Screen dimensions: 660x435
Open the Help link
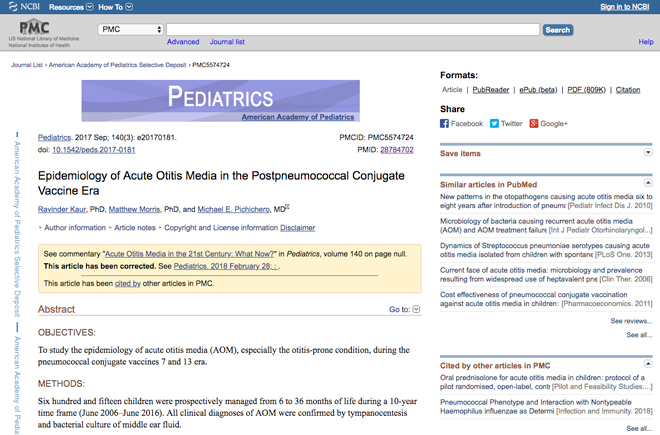tap(646, 42)
